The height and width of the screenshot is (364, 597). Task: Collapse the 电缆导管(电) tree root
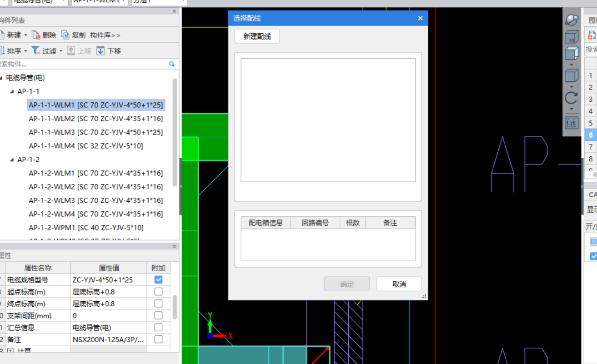(1, 78)
